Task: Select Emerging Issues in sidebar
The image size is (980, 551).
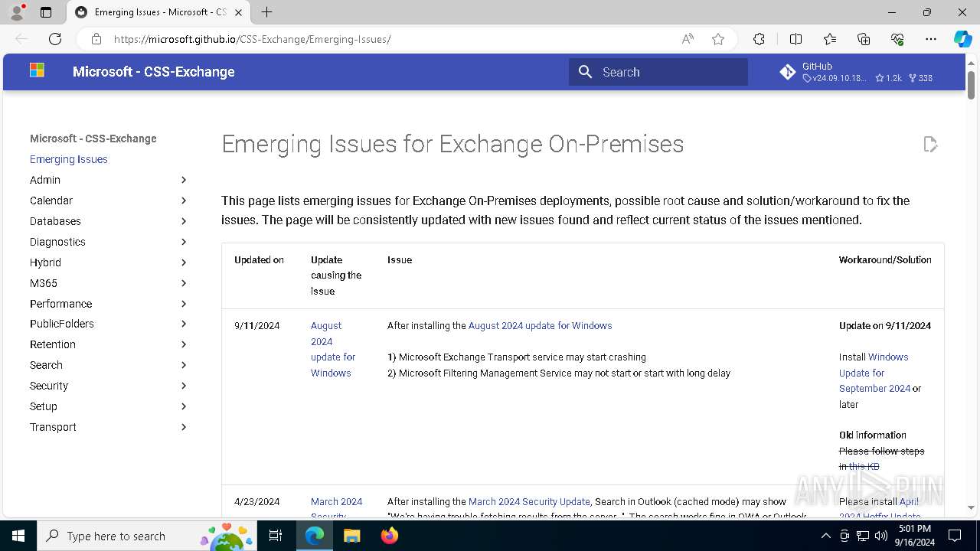Action: coord(69,159)
